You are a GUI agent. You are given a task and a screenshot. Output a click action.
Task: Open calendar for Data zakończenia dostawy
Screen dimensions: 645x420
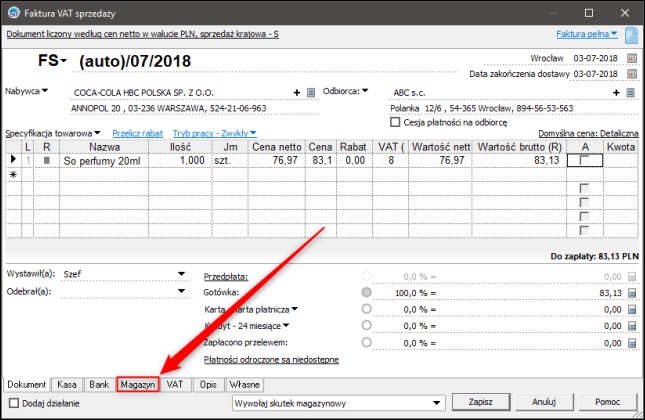coord(632,74)
